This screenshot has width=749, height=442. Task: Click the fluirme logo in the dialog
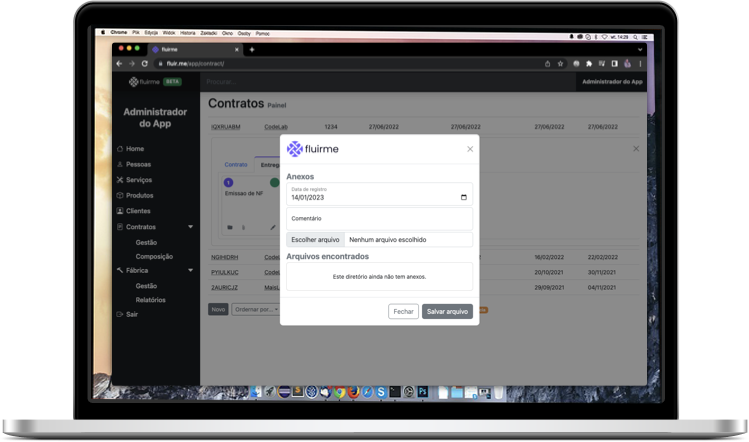point(312,149)
